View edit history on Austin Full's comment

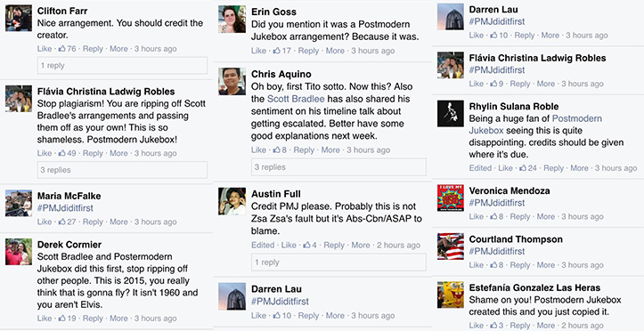click(263, 246)
